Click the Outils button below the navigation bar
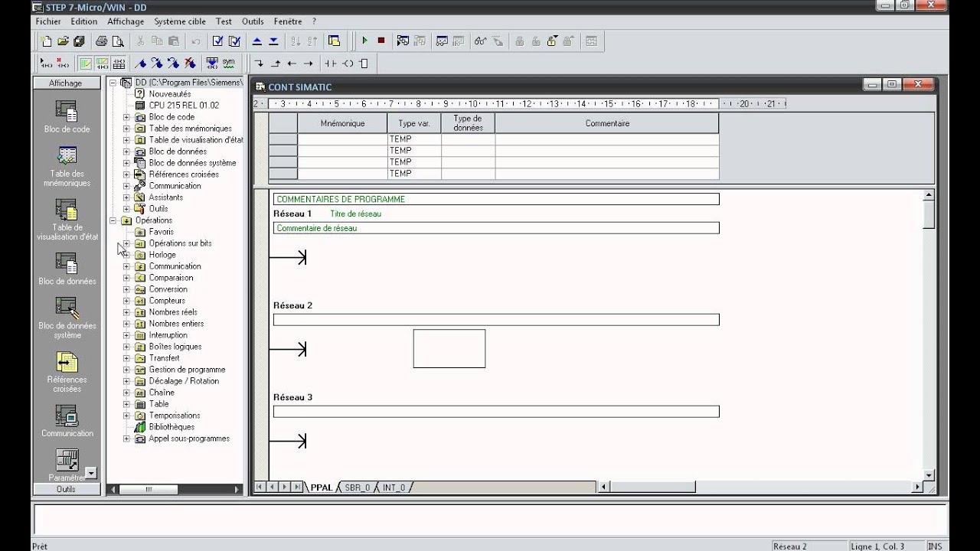 pos(66,489)
